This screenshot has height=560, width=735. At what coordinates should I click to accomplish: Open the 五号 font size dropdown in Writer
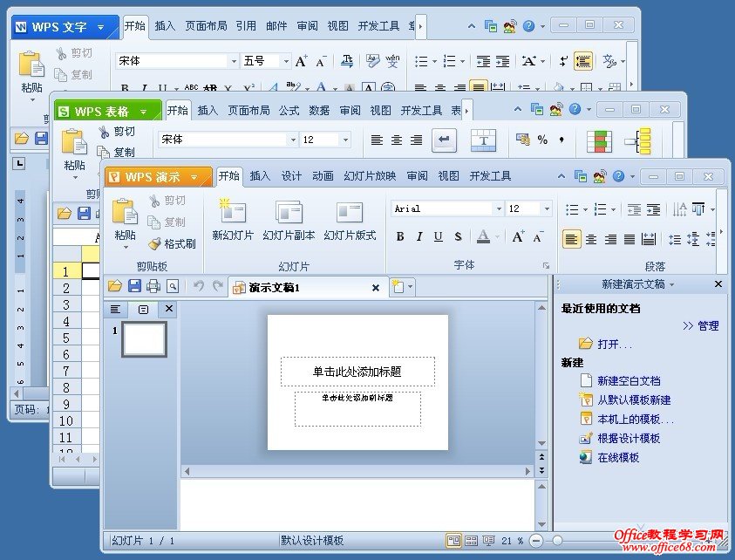(285, 61)
